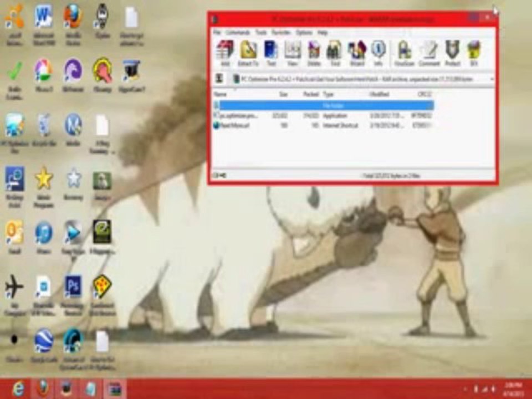Image resolution: width=532 pixels, height=399 pixels.
Task: Sort by the Modified column header
Action: (379, 94)
